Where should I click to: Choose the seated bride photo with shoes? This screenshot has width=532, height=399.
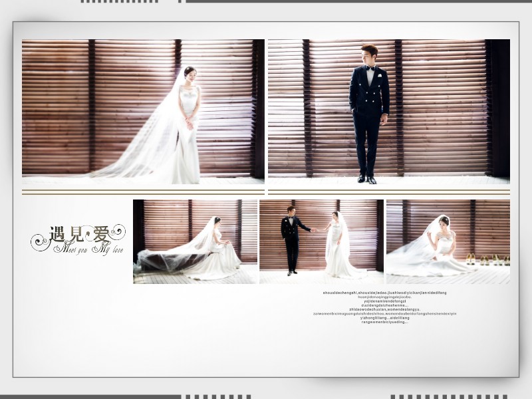448,241
